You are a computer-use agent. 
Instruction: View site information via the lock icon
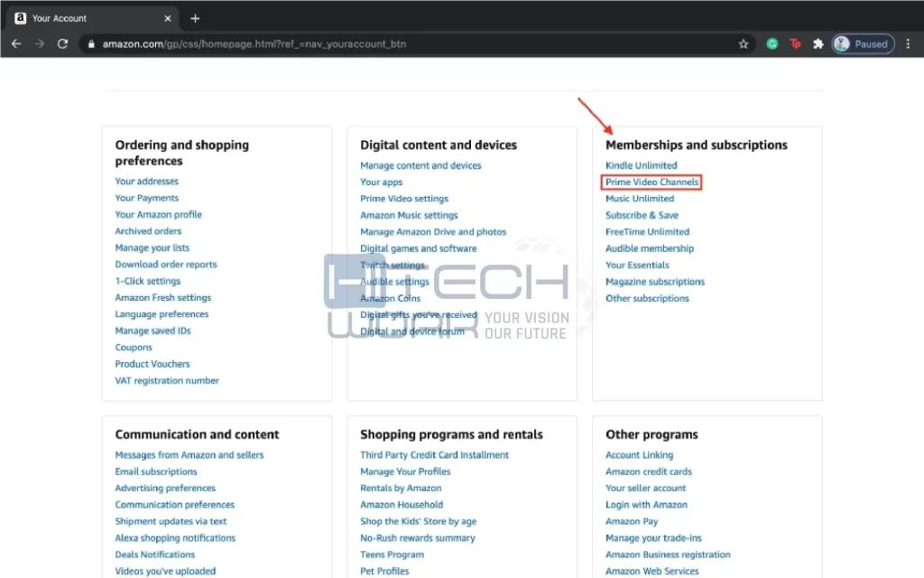(x=91, y=43)
